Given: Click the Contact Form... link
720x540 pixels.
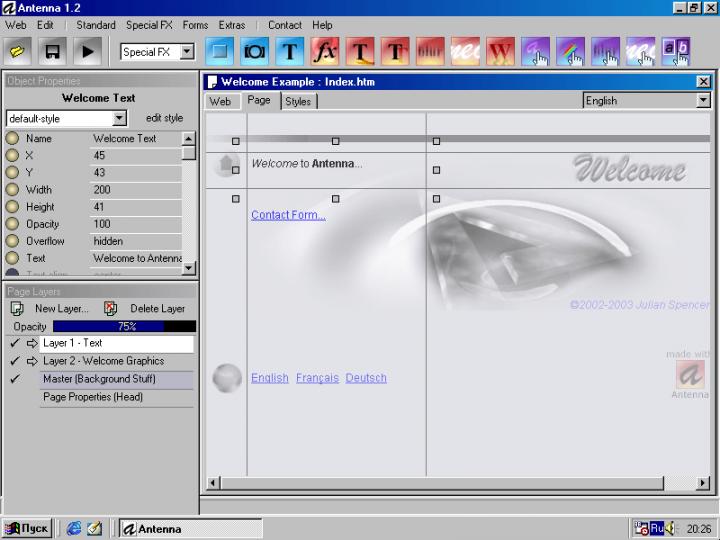Looking at the screenshot, I should pos(288,215).
